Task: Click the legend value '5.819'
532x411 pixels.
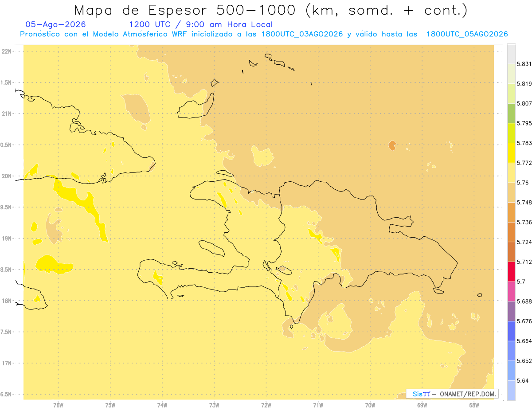Action: point(524,83)
